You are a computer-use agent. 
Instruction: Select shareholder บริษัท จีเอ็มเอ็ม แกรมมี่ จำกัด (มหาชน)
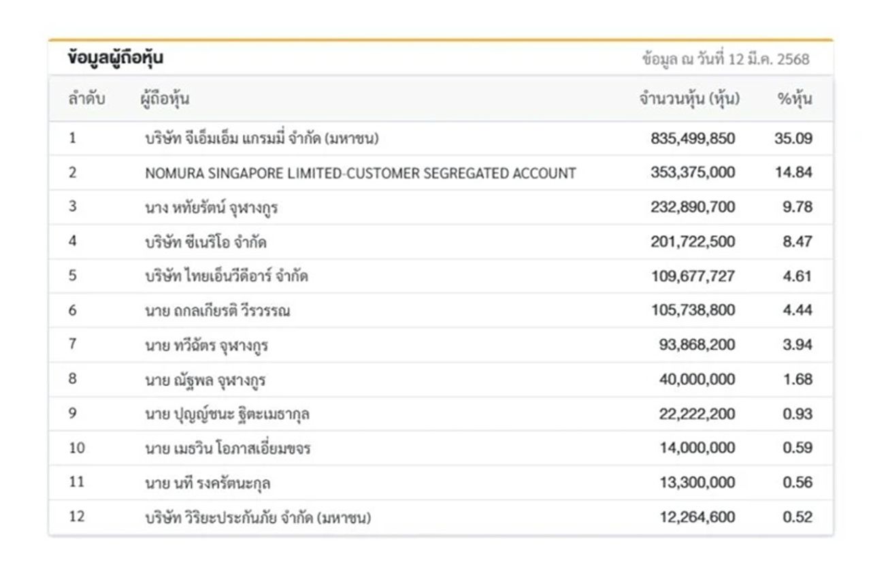(x=261, y=139)
